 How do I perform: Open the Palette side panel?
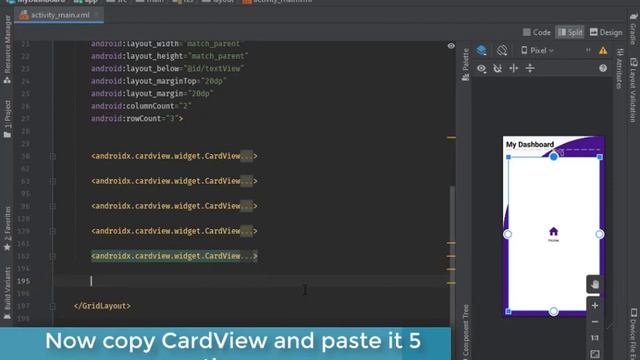(x=465, y=64)
